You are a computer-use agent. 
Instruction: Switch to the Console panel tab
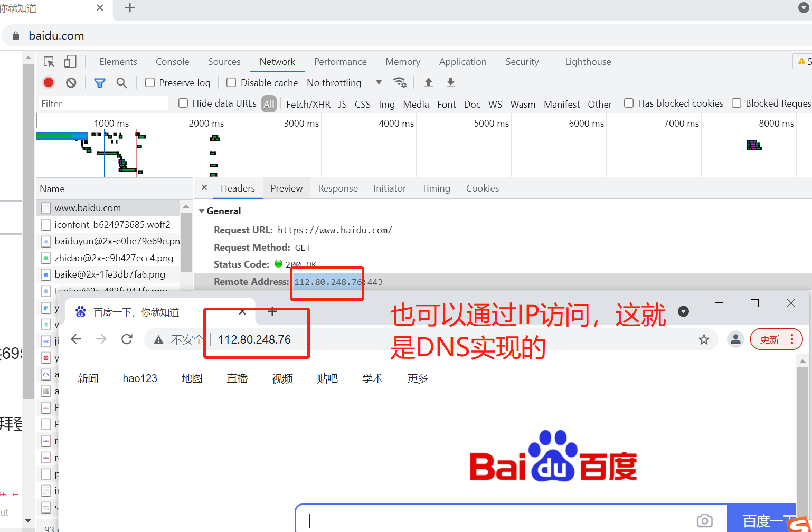[x=172, y=62]
